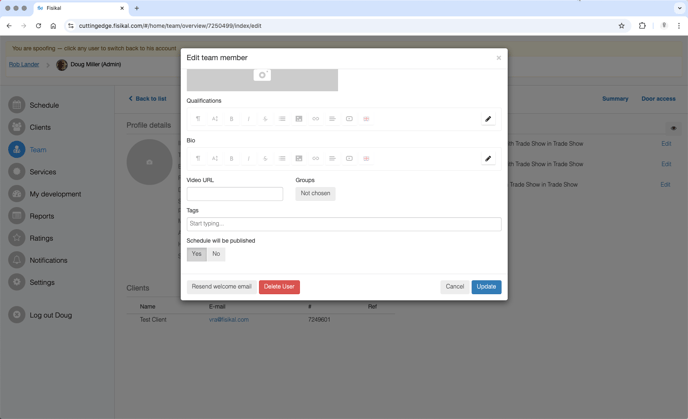Toggle bold in the Bio editor
This screenshot has height=419, width=688.
click(231, 158)
